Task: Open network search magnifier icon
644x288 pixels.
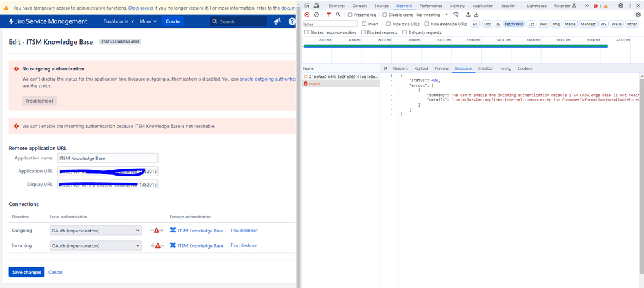Action: coord(338,14)
